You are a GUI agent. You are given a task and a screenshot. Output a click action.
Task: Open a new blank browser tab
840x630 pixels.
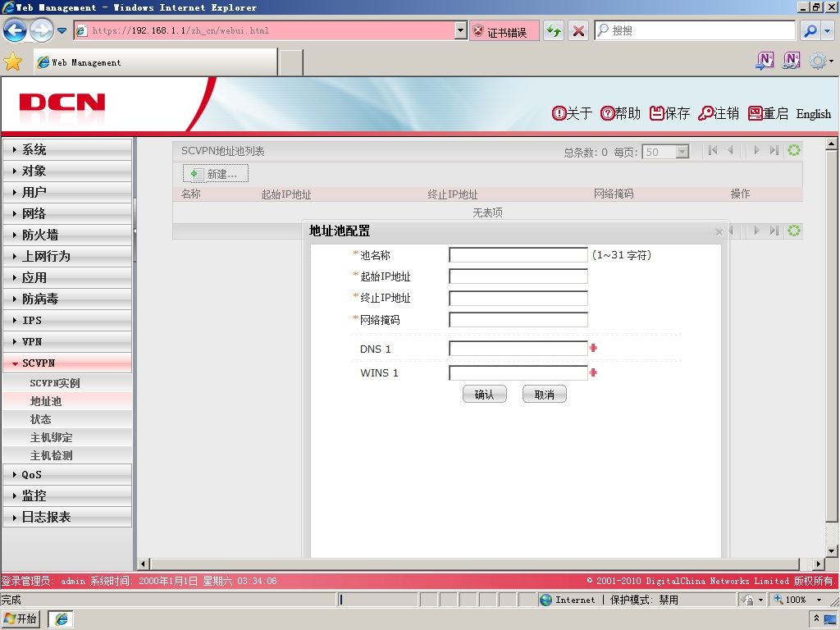pos(291,62)
